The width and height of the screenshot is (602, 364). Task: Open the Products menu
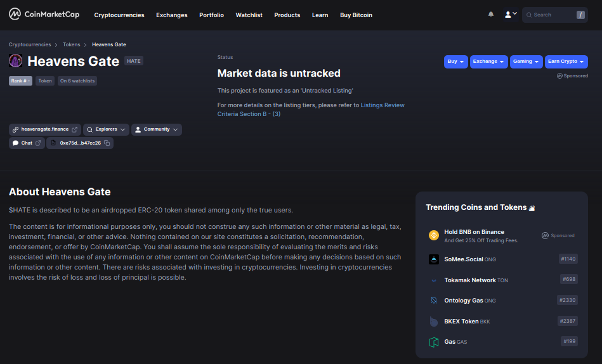pos(287,15)
